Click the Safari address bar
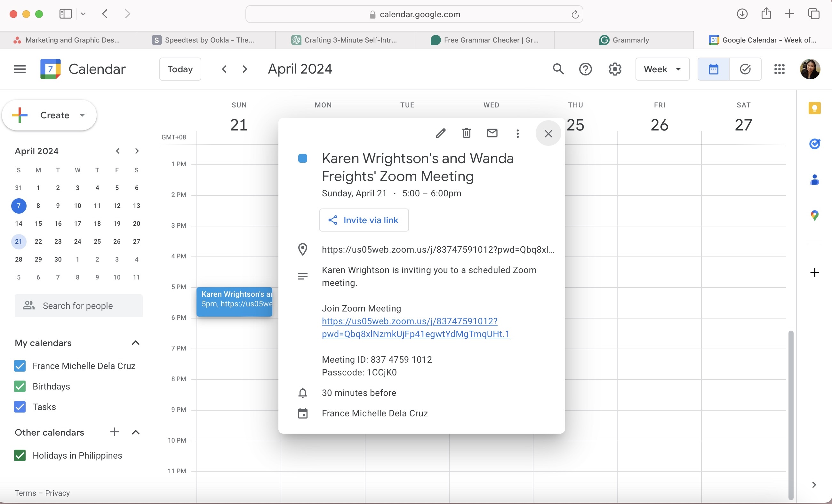This screenshot has width=832, height=504. (x=414, y=14)
